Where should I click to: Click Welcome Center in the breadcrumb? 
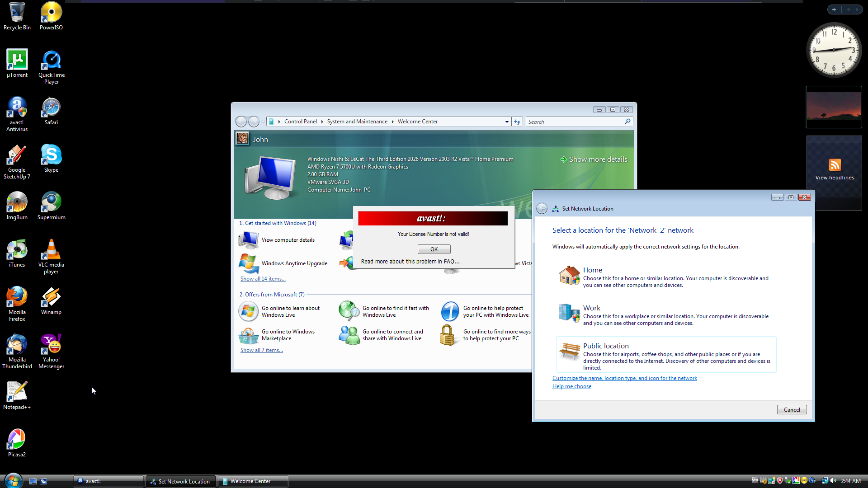click(x=418, y=122)
